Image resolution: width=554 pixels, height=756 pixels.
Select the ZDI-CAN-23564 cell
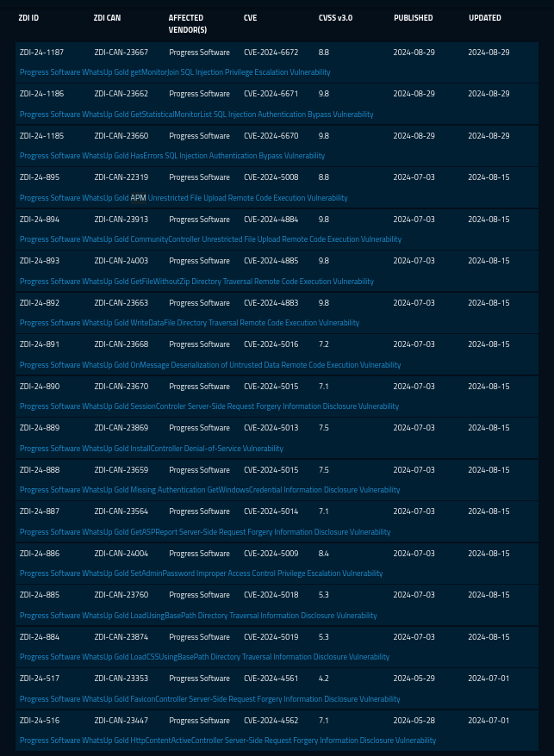click(121, 511)
